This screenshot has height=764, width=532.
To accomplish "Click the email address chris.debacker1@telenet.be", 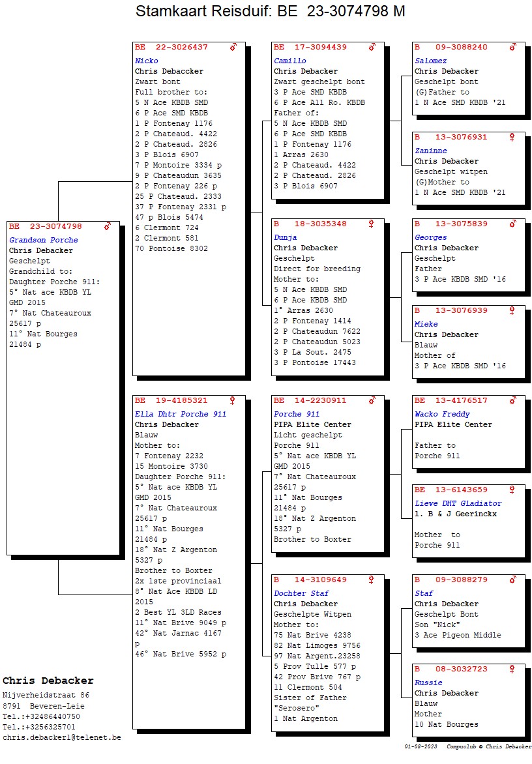I will pos(61,737).
